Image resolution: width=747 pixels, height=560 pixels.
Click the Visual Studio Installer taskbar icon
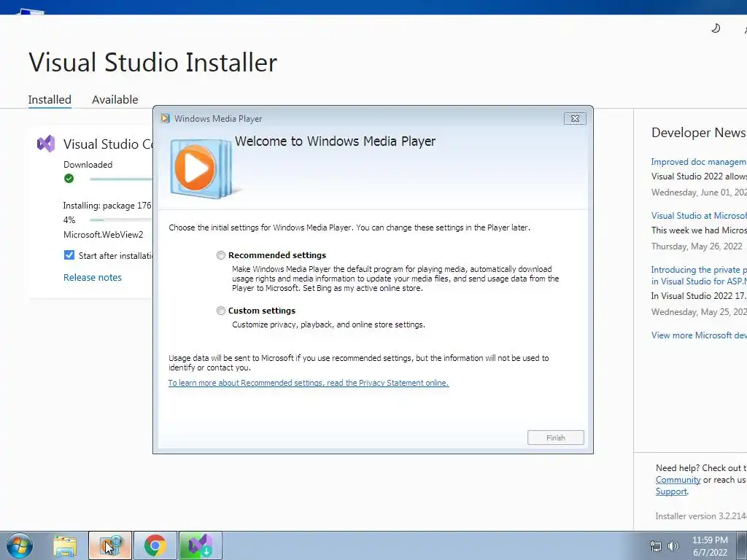pos(200,545)
